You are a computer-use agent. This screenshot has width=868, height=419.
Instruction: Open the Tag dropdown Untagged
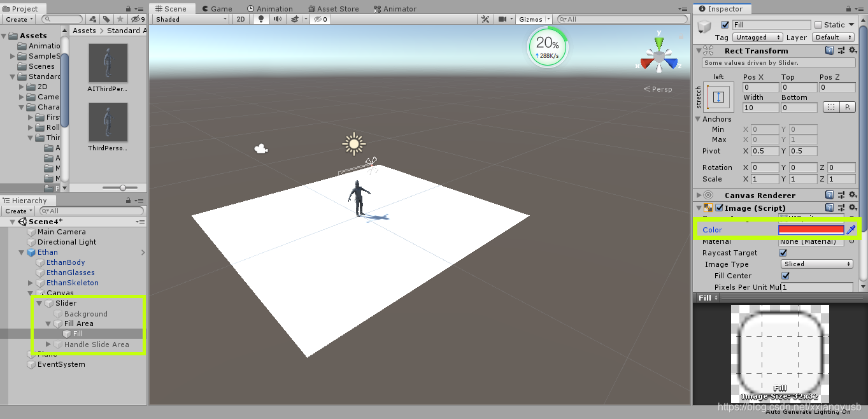pos(758,38)
